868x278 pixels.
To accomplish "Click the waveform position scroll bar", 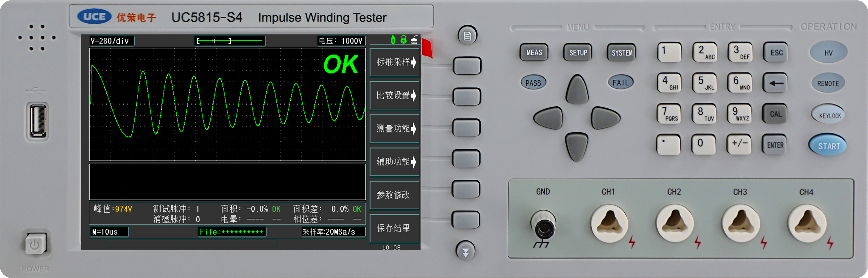I will click(x=230, y=41).
